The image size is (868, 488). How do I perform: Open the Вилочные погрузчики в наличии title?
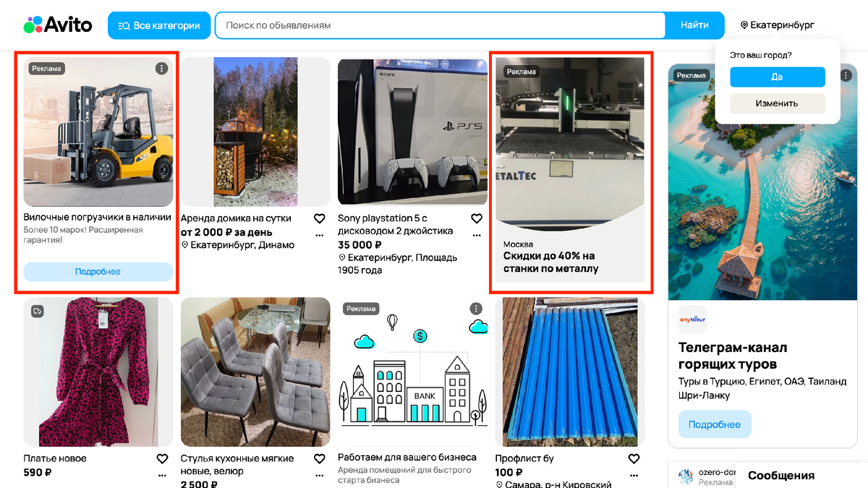(98, 217)
